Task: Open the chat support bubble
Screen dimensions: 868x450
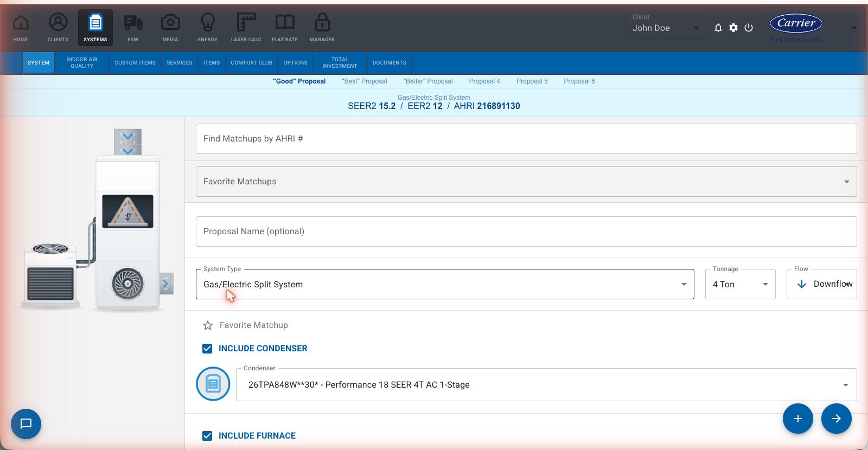Action: [x=26, y=424]
